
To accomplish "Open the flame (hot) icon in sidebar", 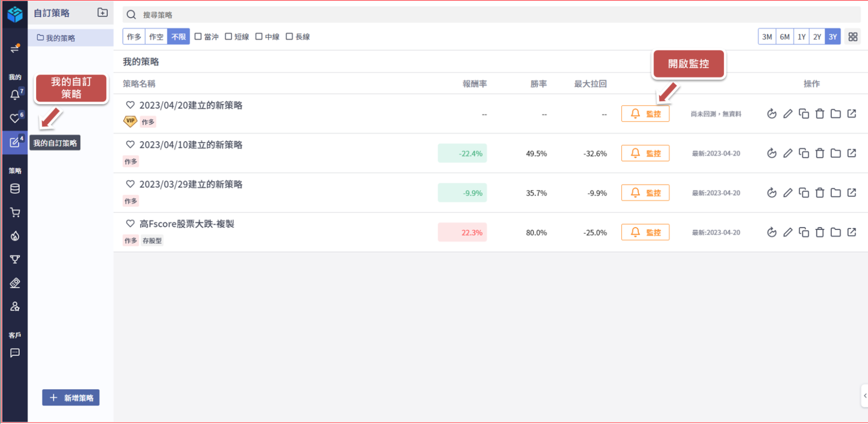I will [15, 236].
